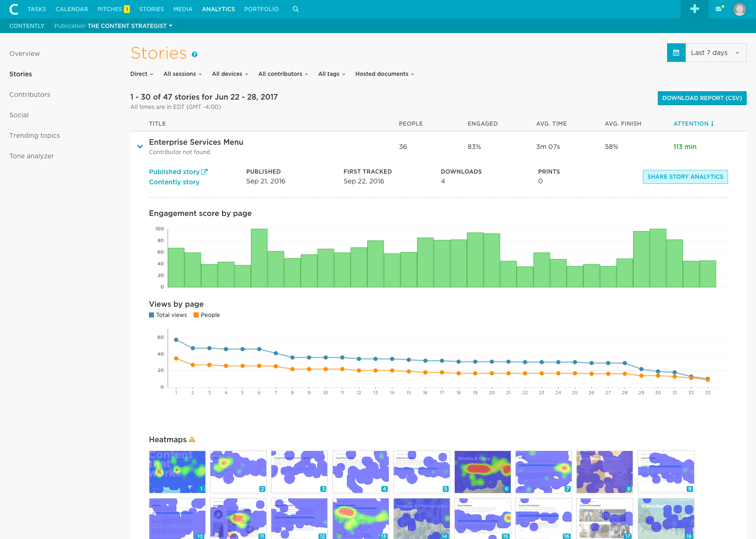
Task: Open heatmap thumbnail for page 6
Action: tap(482, 472)
